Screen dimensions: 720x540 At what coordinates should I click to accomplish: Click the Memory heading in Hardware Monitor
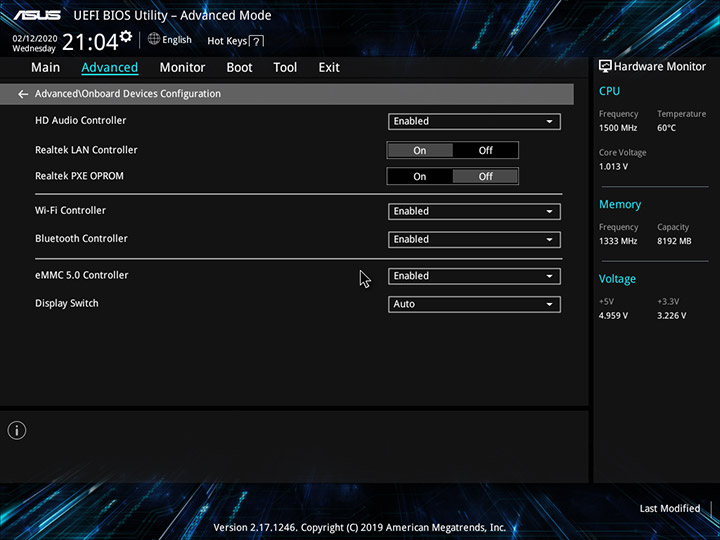click(x=620, y=204)
